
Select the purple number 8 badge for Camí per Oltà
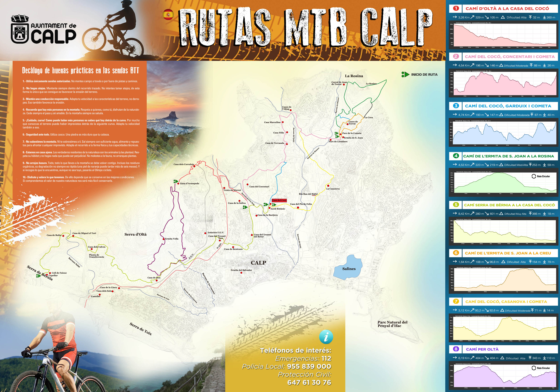(456, 349)
